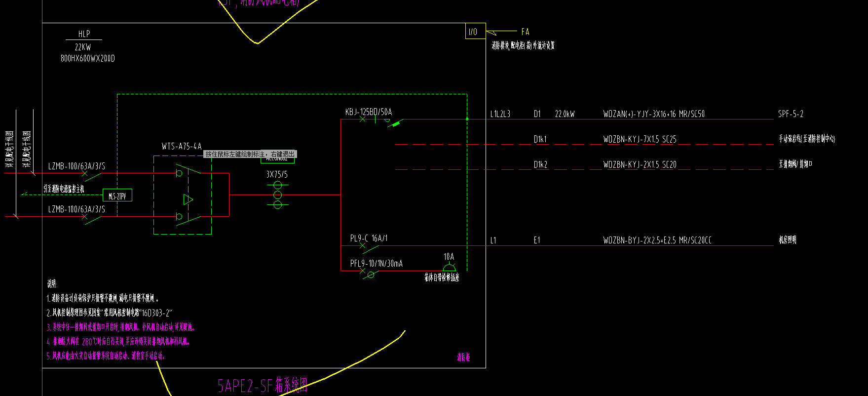Select WDZBN-BYJ-2X2.5+E2.5 MR/SC20CC cable text
868x396 pixels.
657,240
